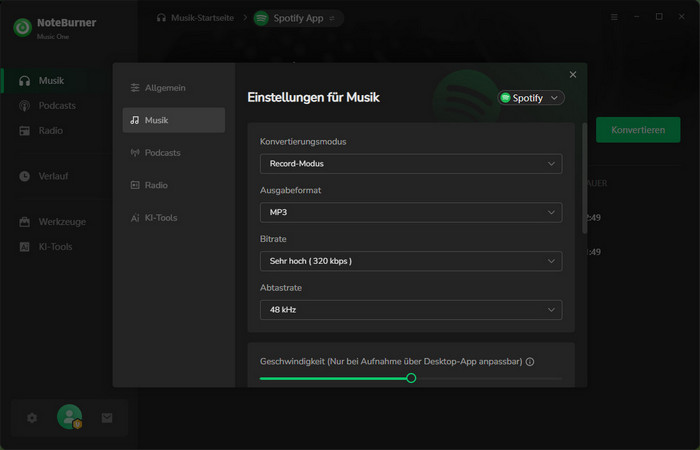This screenshot has height=450, width=700.
Task: Select KI-Tools settings tab
Action: click(x=174, y=218)
